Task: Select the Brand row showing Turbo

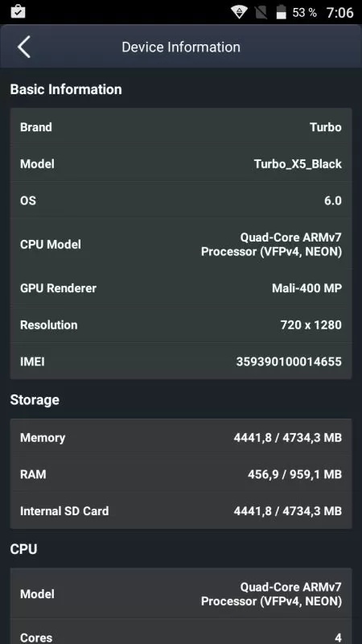Action: pyautogui.click(x=181, y=127)
